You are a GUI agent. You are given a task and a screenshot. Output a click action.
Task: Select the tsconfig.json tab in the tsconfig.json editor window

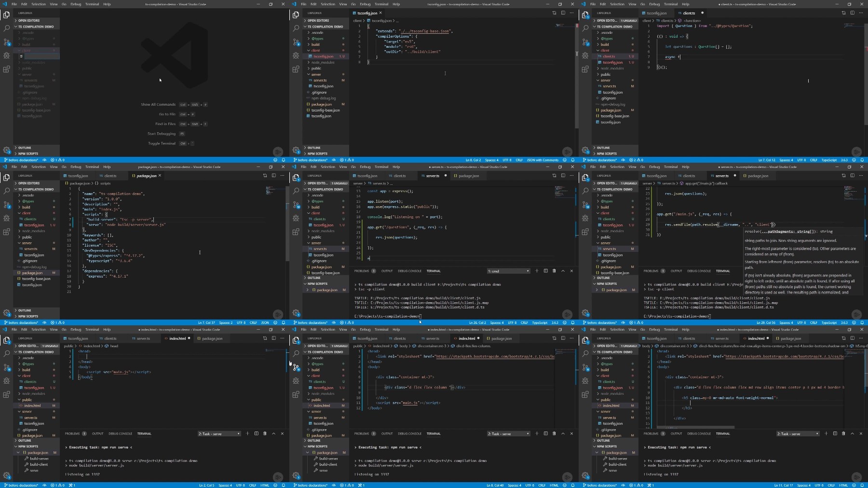click(x=367, y=13)
